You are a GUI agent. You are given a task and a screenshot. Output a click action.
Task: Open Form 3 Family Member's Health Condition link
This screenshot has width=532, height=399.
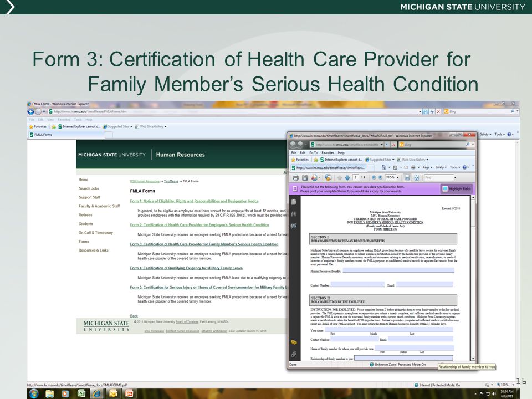204,244
